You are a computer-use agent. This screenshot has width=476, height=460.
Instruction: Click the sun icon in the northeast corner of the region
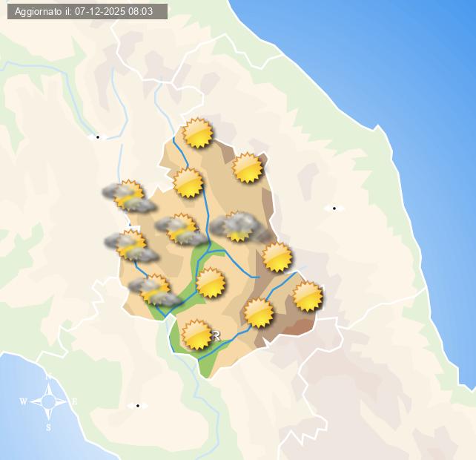tap(248, 168)
